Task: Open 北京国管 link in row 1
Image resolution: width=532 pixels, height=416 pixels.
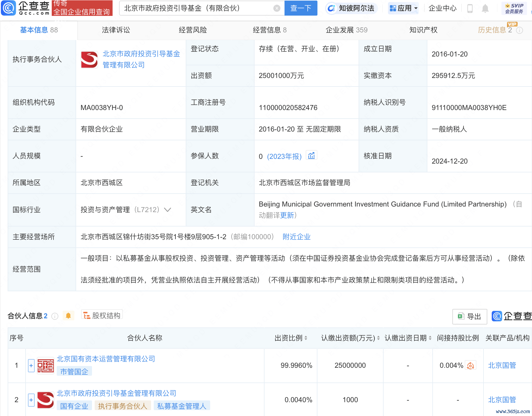Action: [502, 365]
